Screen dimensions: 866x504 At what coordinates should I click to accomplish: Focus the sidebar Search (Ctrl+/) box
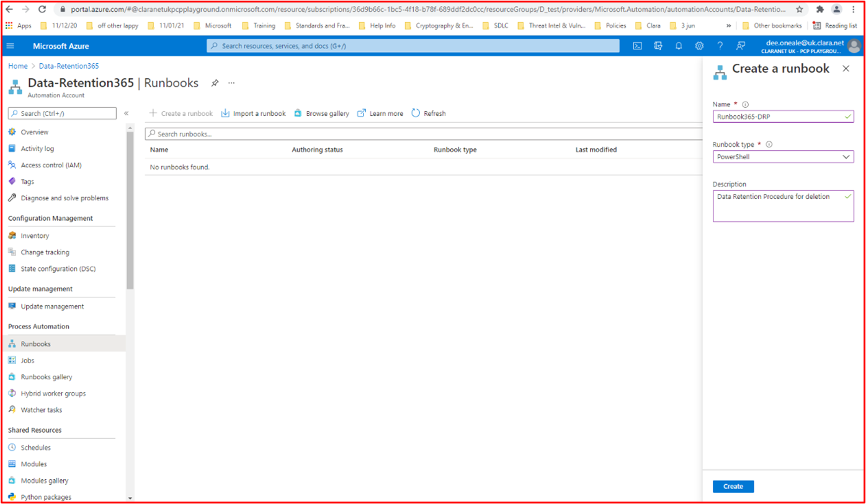click(x=62, y=113)
